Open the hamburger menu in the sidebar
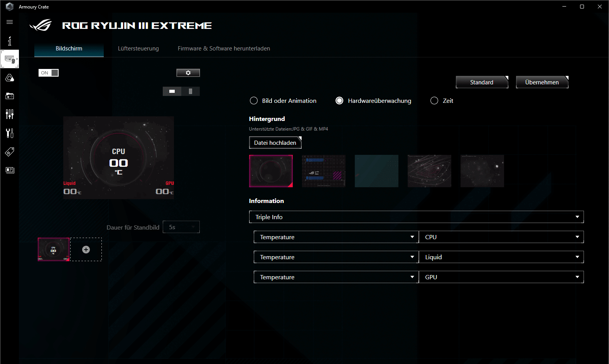Screen dimensions: 609x364 click(10, 22)
